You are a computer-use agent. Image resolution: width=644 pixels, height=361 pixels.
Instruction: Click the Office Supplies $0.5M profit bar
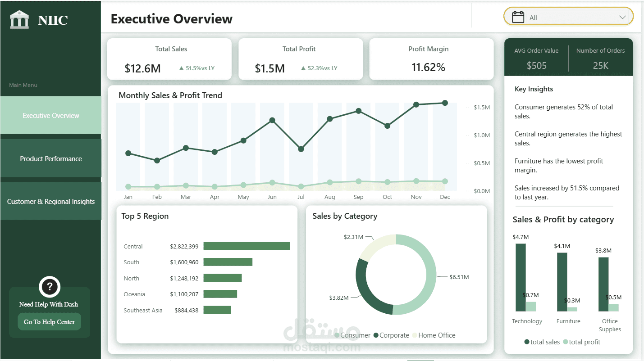click(614, 307)
